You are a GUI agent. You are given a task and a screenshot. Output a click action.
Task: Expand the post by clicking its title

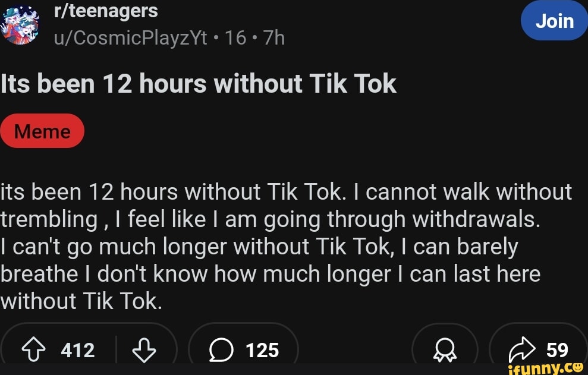click(198, 84)
